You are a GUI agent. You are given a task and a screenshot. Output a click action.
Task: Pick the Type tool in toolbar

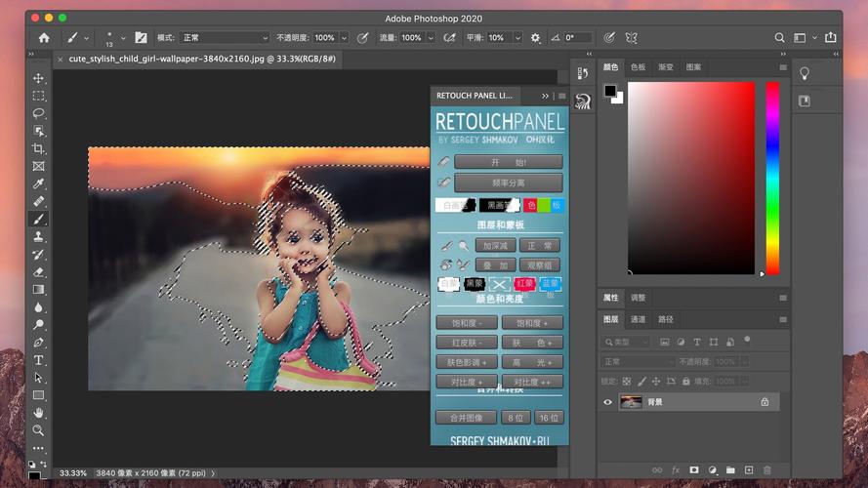pyautogui.click(x=39, y=360)
